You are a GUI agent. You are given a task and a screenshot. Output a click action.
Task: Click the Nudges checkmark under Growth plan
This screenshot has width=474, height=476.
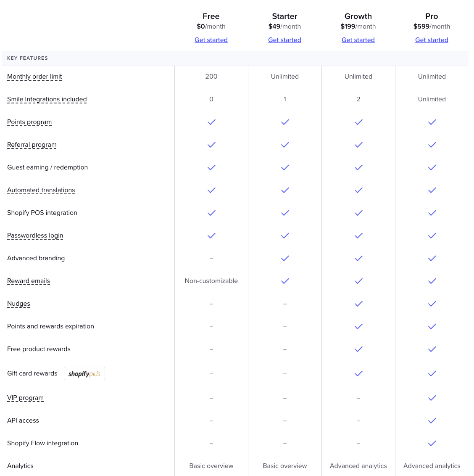tap(358, 304)
